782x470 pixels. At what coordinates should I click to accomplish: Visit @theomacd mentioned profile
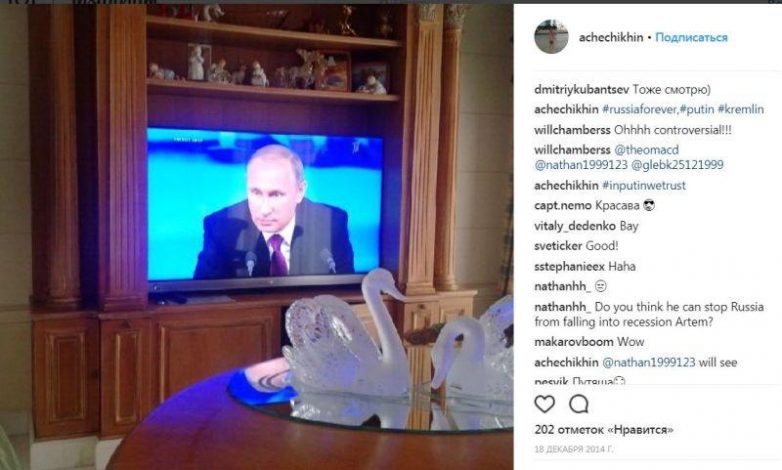pos(646,150)
